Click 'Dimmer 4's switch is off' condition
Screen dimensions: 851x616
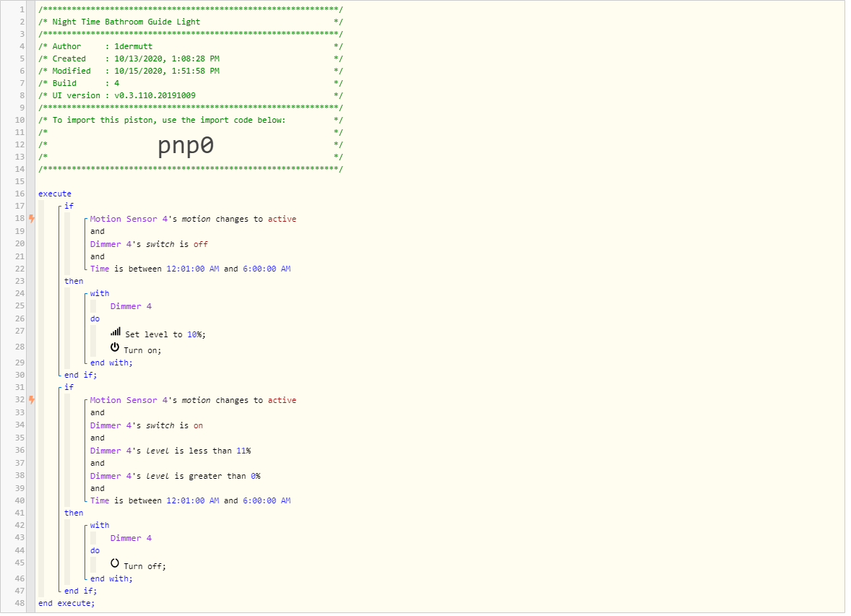[149, 244]
